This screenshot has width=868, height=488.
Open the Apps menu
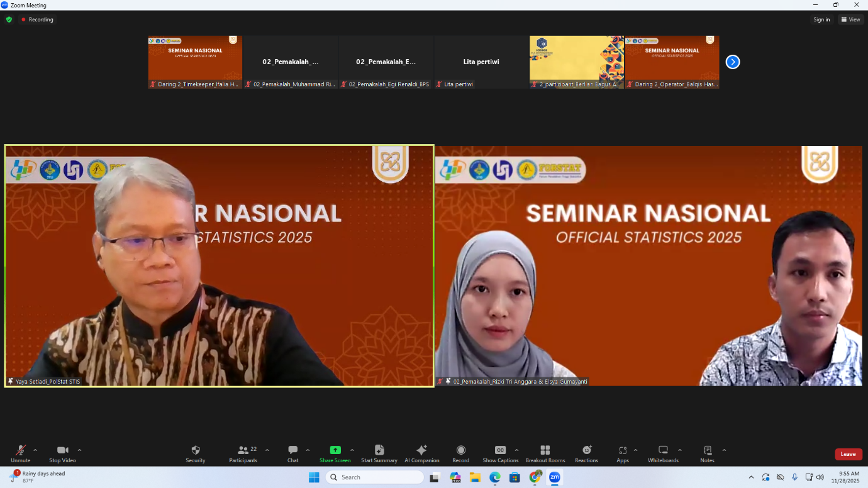(622, 453)
